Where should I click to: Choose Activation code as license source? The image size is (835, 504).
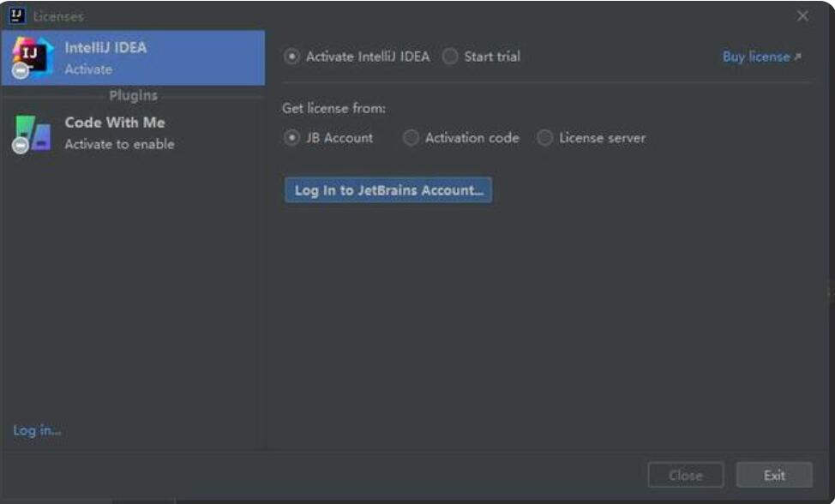point(411,138)
